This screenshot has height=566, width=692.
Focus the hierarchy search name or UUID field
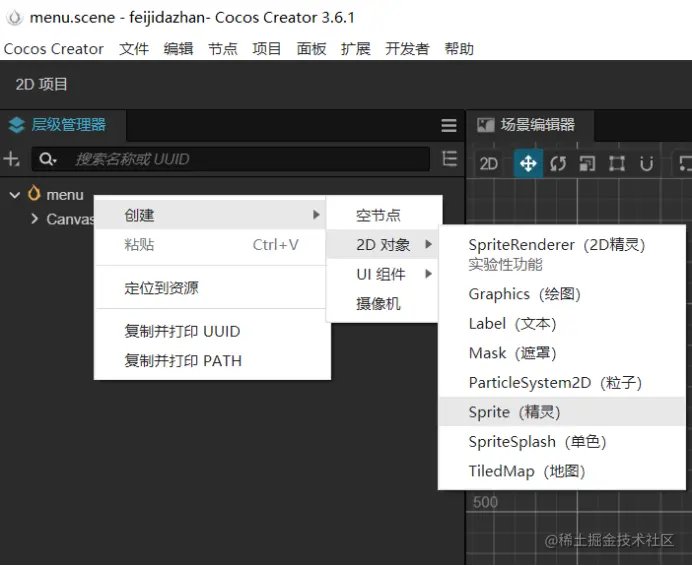(230, 159)
